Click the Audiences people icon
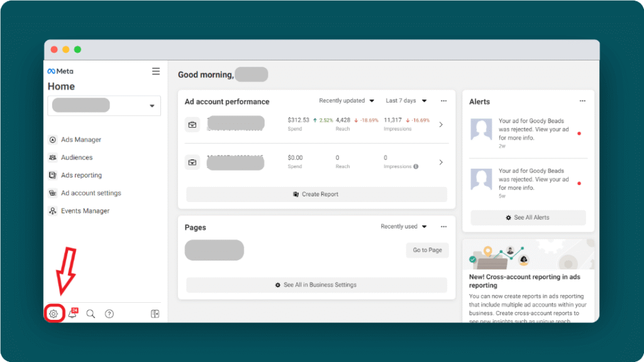Screen dimensions: 644x362 point(53,157)
